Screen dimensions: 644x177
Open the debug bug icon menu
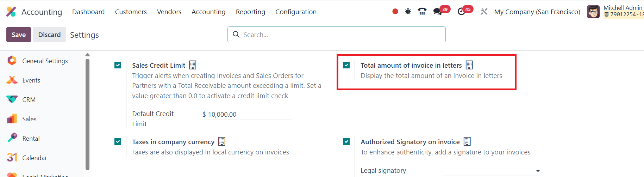408,12
